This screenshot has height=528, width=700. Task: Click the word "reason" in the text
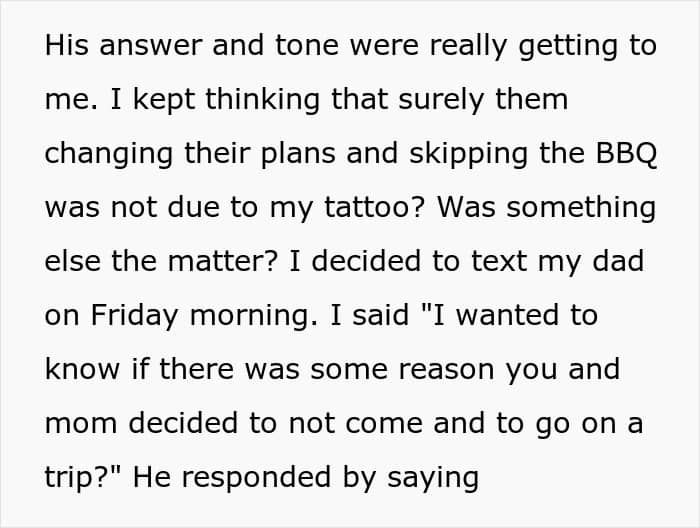pos(446,371)
